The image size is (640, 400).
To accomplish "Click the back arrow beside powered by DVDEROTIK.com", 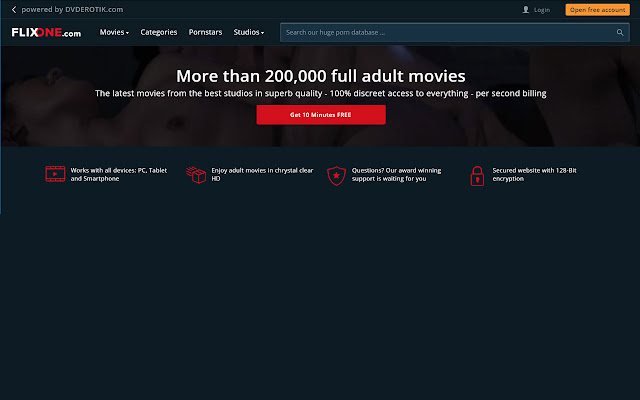I will click(14, 9).
